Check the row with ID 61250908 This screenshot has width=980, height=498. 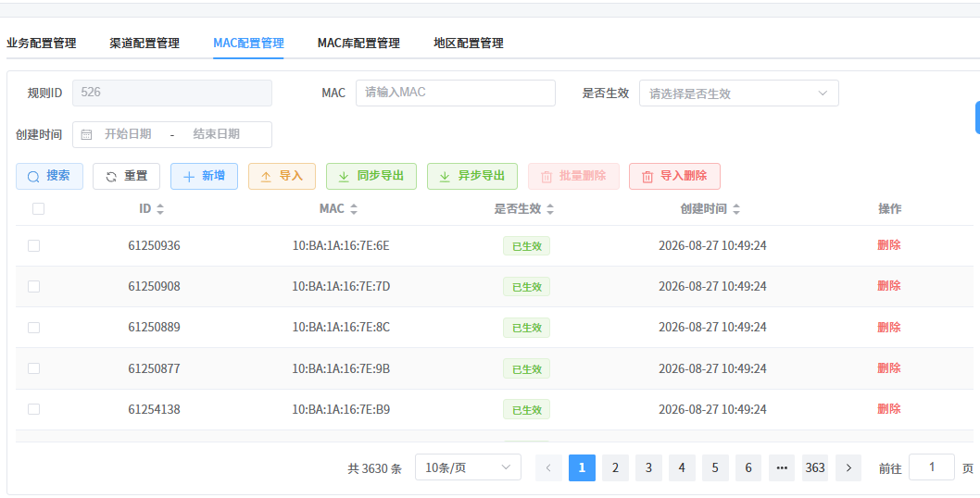33,286
